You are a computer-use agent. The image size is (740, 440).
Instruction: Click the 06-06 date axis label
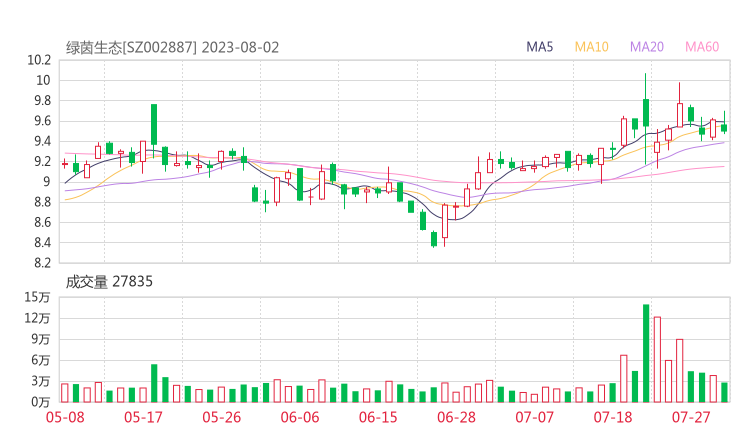pyautogui.click(x=300, y=417)
